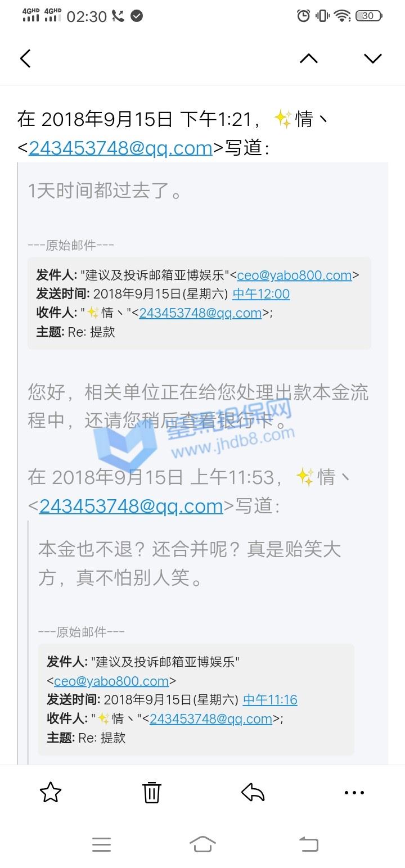Reply using the reply-all arrow icon
Screen dimensions: 405x868
pyautogui.click(x=253, y=793)
